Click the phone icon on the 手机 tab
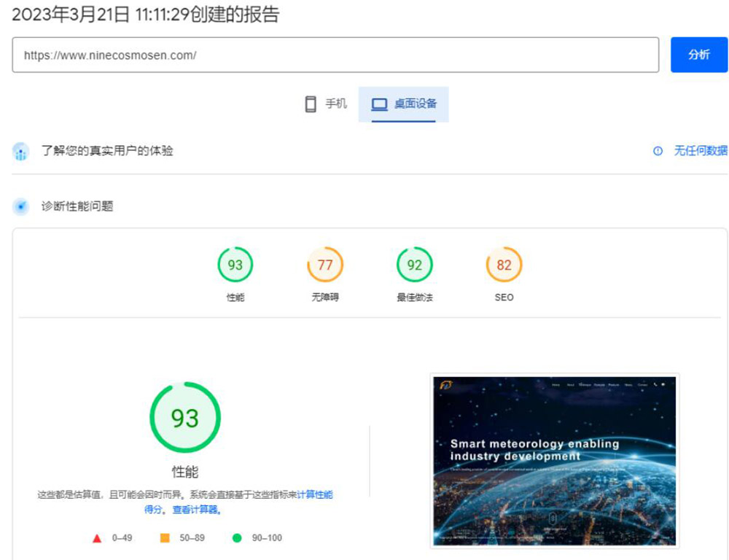Screen dimensions: 729x560 tap(311, 104)
